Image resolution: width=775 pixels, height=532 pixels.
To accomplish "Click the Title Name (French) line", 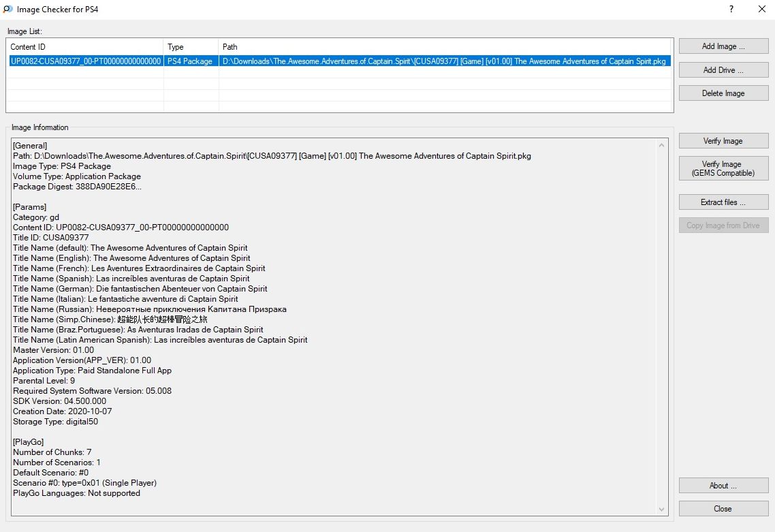I will coord(139,268).
